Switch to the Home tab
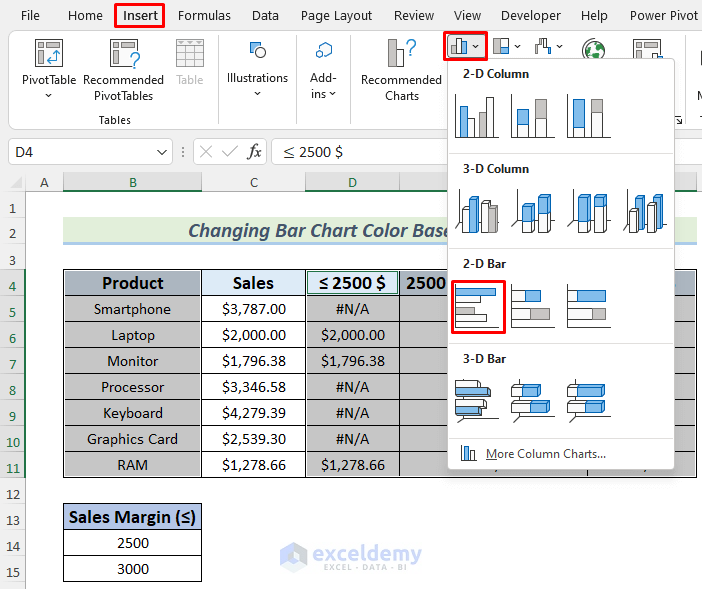The width and height of the screenshot is (702, 589). (85, 16)
